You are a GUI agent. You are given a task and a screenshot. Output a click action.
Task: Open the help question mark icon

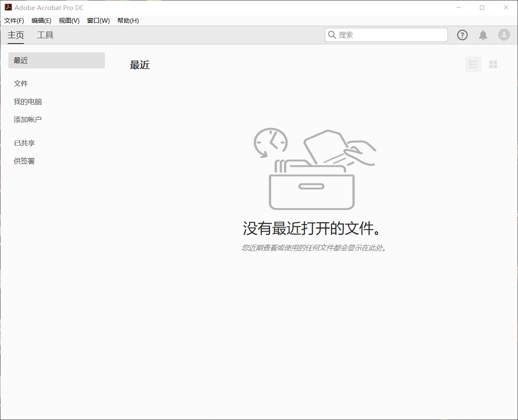[462, 35]
